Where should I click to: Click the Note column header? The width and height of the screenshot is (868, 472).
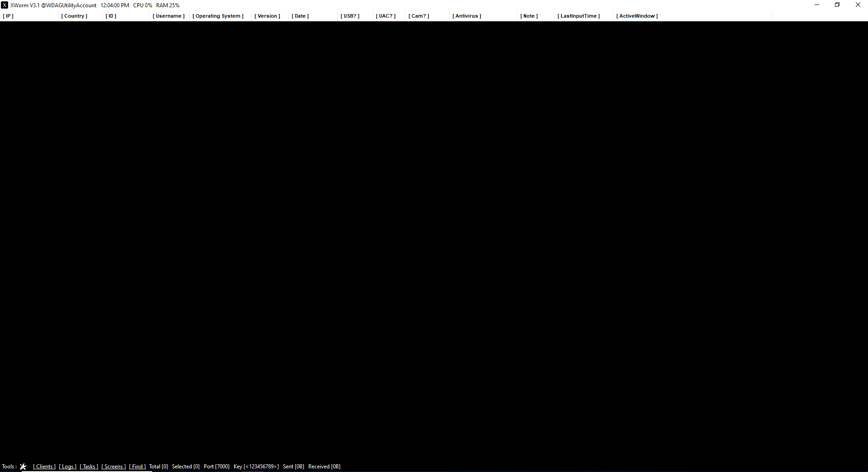[x=536, y=16]
